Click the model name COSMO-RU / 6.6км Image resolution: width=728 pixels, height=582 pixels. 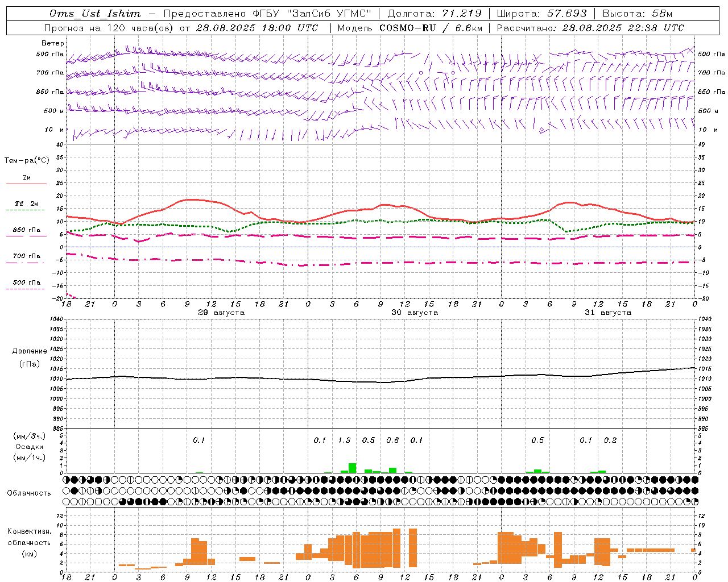[x=431, y=28]
